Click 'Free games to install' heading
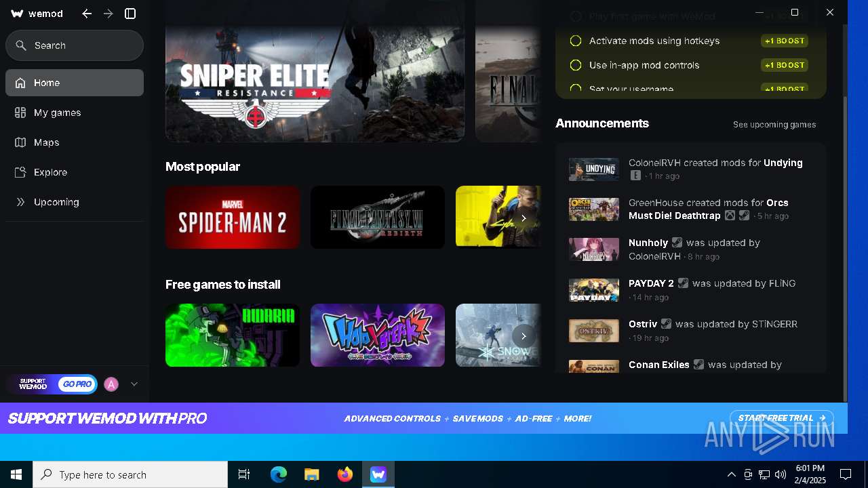Viewport: 868px width, 488px height. pyautogui.click(x=223, y=285)
